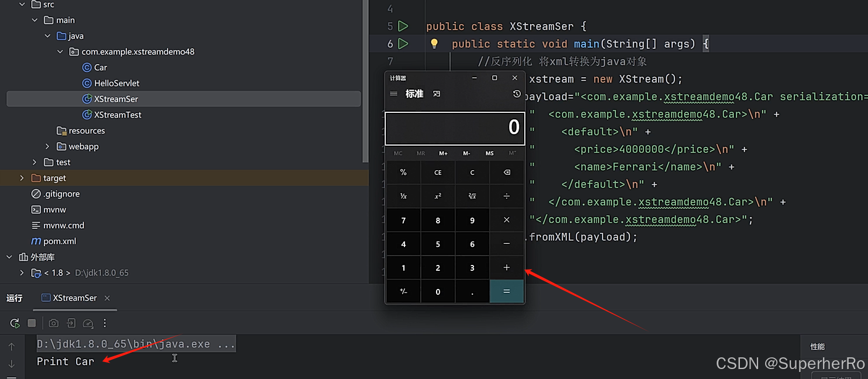Open the calculator navigation menu
The height and width of the screenshot is (379, 868).
coord(393,94)
